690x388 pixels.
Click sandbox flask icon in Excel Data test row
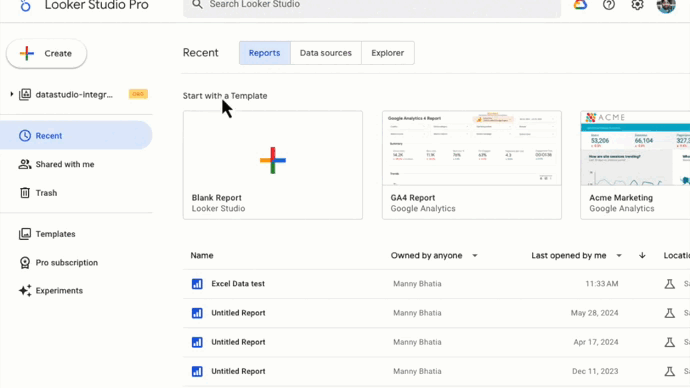click(x=670, y=284)
